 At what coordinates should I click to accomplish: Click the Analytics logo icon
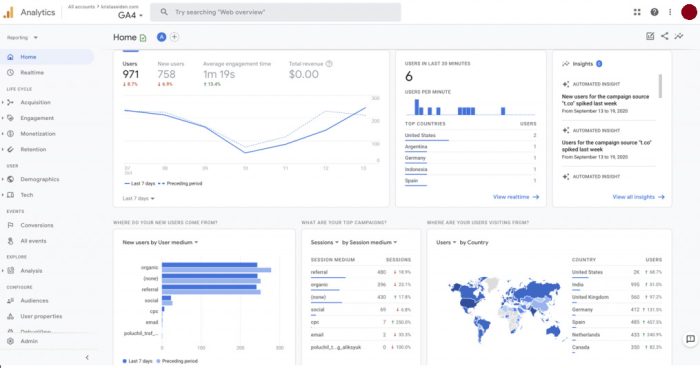pos(8,13)
